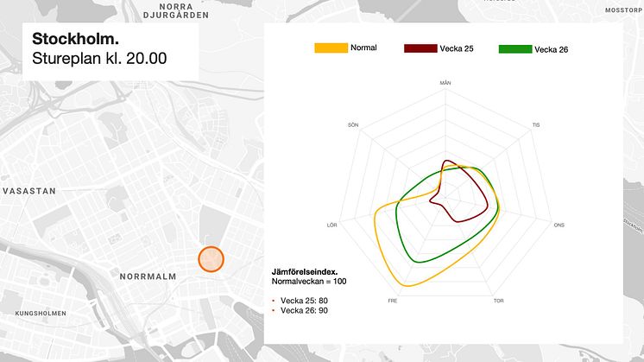644x362 pixels.
Task: Click the SÖN axis label
Action: (x=353, y=125)
